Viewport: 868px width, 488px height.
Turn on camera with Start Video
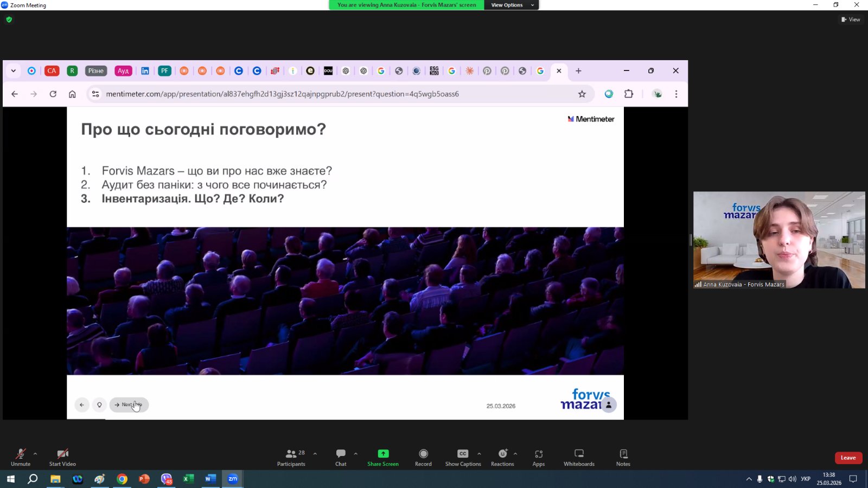(x=62, y=457)
